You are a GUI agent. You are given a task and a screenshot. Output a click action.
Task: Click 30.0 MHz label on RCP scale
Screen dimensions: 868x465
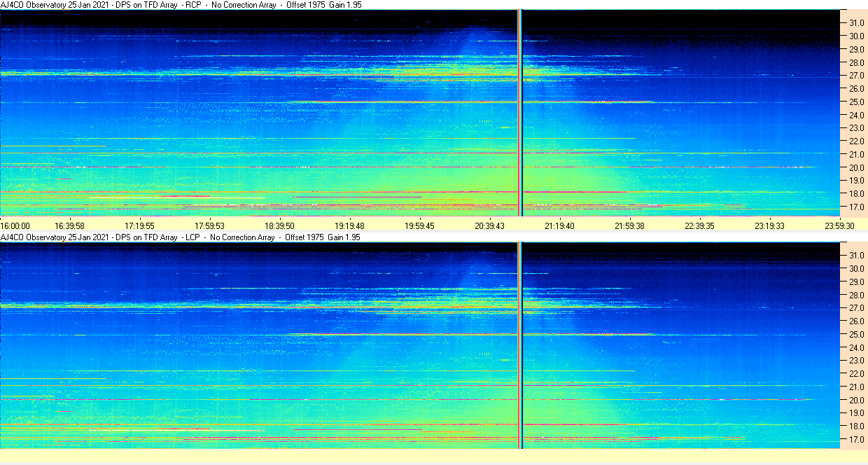pos(857,36)
